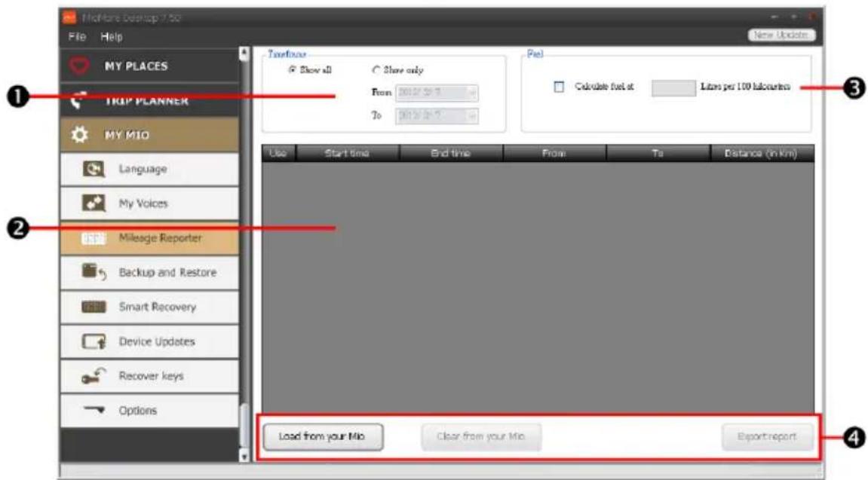Minimize the MioMore Desktop window
Screen dimensions: 868x480
pyautogui.click(x=775, y=17)
